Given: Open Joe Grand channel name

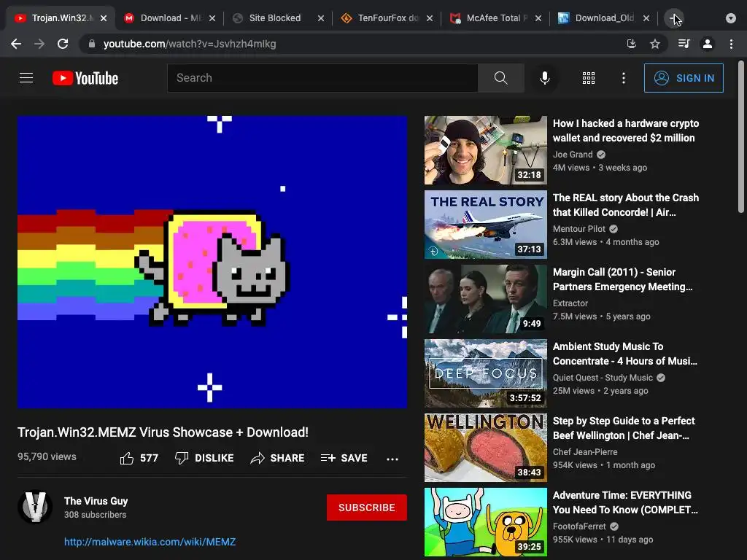Looking at the screenshot, I should [573, 155].
